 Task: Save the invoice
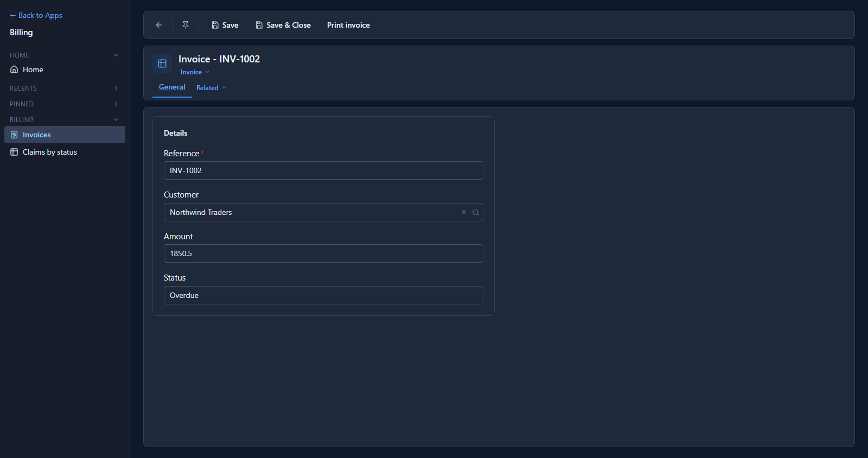click(225, 25)
